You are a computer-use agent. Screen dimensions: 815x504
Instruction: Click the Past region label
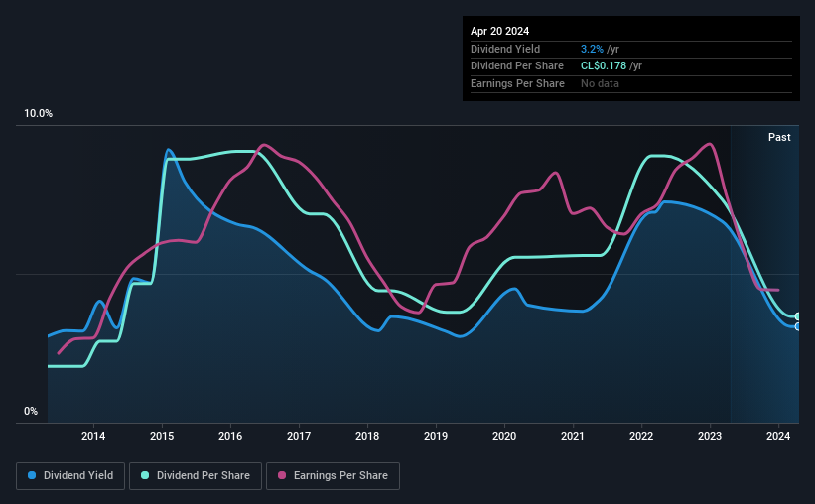[779, 137]
